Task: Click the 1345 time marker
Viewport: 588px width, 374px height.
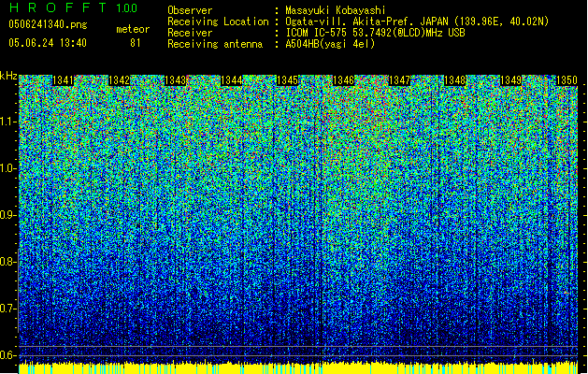Action: 287,80
